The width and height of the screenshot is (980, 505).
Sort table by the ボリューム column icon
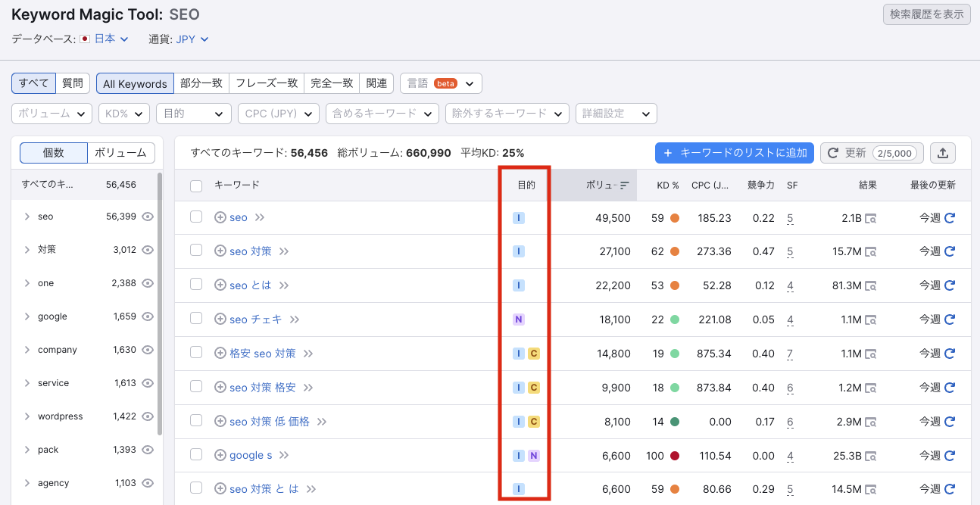[x=623, y=184]
